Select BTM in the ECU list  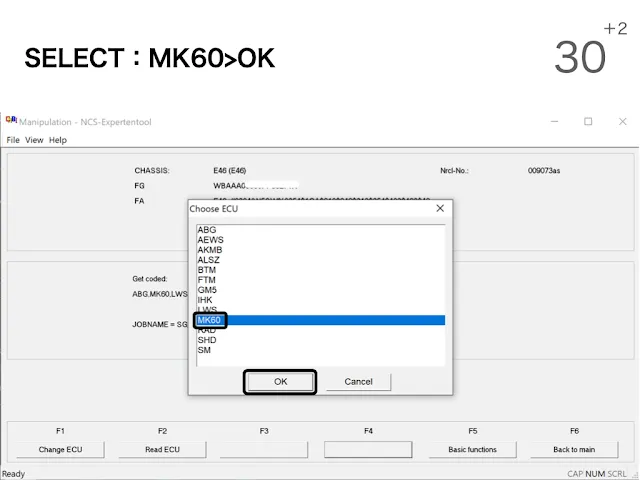coord(320,270)
